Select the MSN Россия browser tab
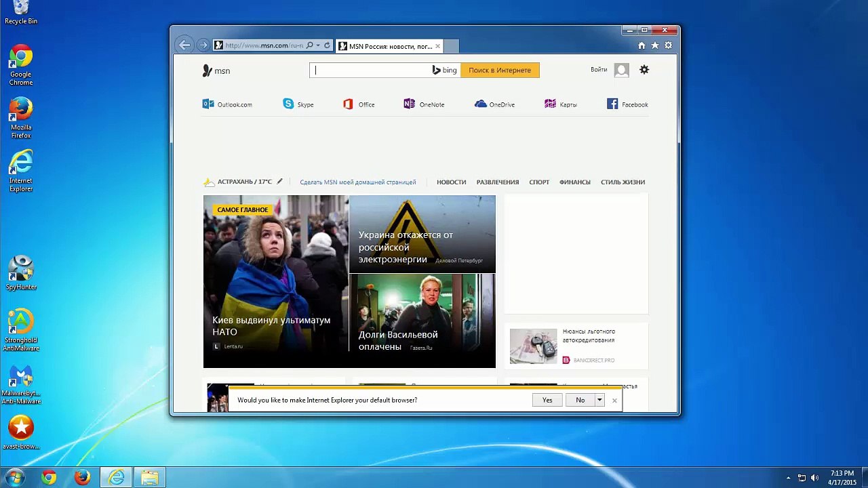The image size is (868, 488). click(x=389, y=46)
